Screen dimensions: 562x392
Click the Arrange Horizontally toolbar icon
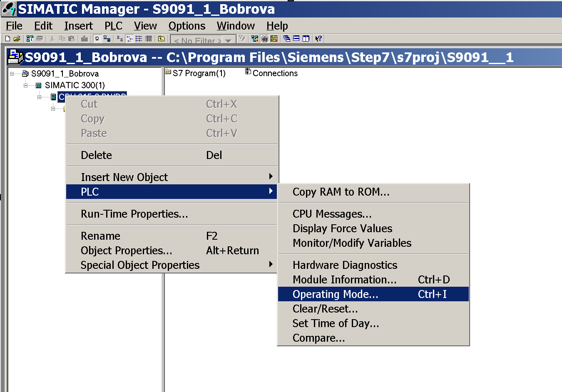click(x=296, y=39)
